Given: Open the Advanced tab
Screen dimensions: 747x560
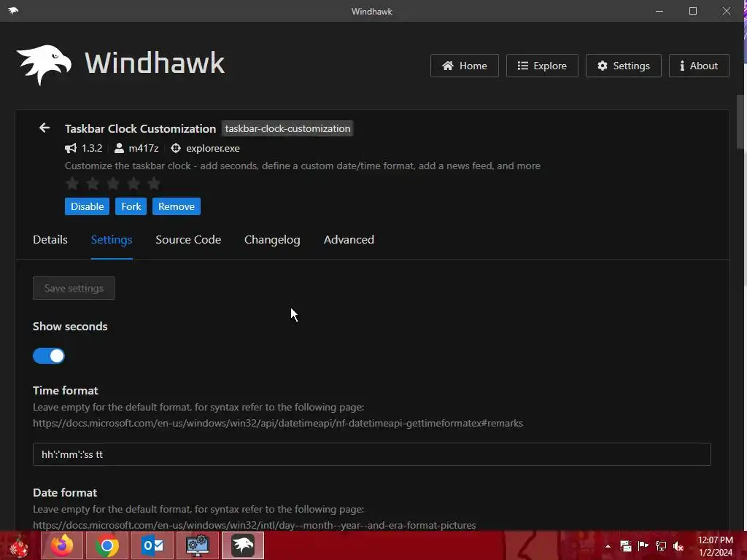Looking at the screenshot, I should [x=349, y=239].
